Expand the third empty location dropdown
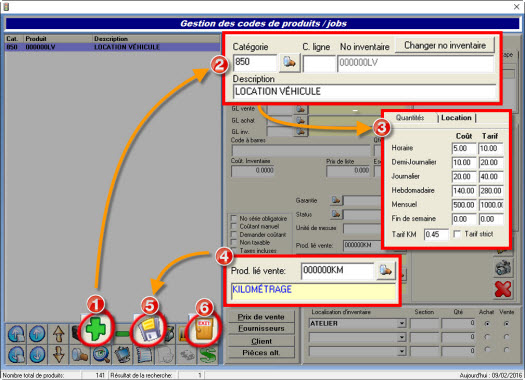 (x=401, y=351)
